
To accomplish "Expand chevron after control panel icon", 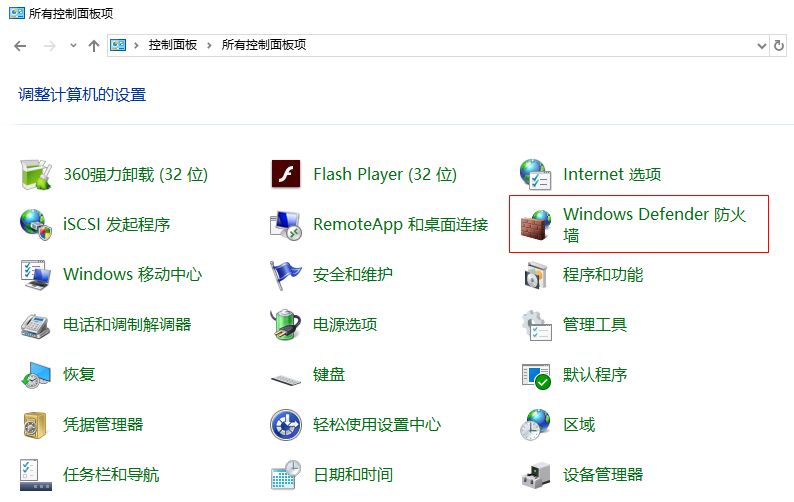I will point(136,46).
